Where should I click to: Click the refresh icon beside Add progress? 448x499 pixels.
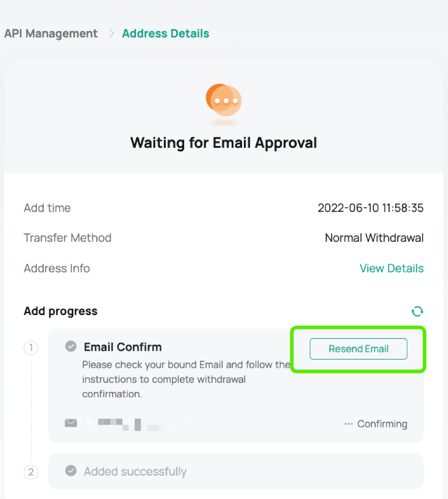(417, 311)
